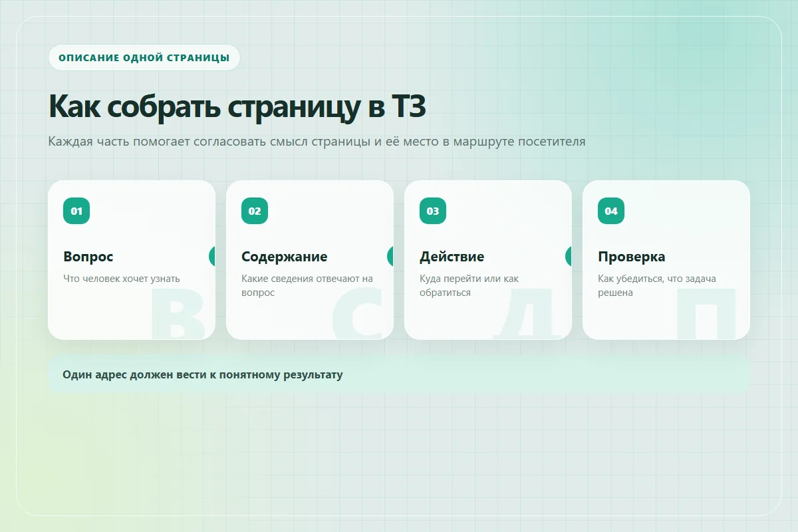Click the 01 number badge
The width and height of the screenshot is (798, 532).
click(x=76, y=211)
